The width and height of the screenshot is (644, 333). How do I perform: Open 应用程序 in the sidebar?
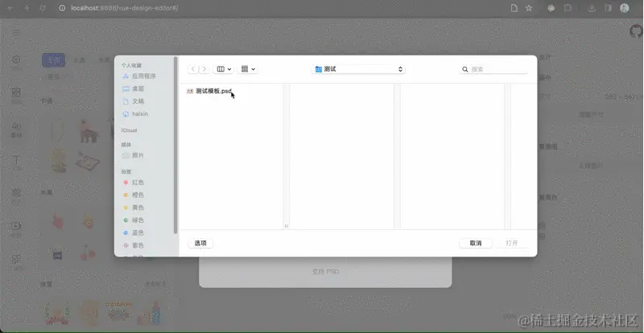point(139,76)
